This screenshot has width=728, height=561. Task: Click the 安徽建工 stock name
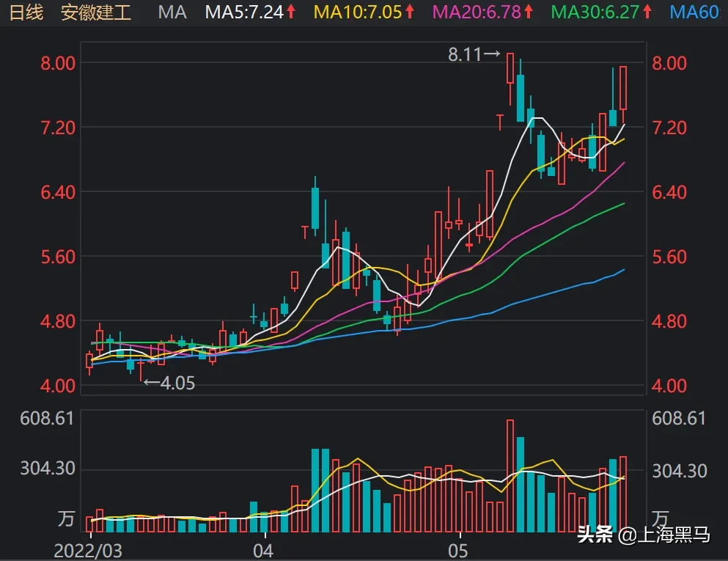(x=96, y=12)
